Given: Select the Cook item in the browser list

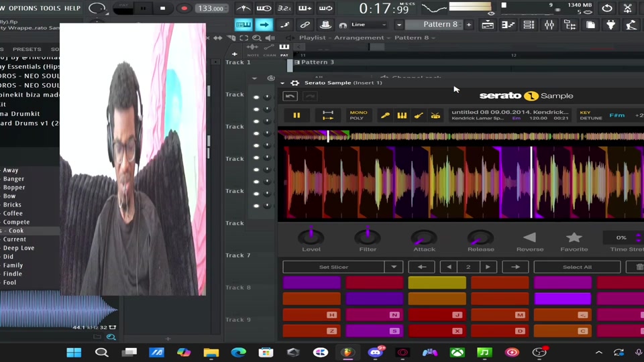Looking at the screenshot, I should click(x=30, y=231).
